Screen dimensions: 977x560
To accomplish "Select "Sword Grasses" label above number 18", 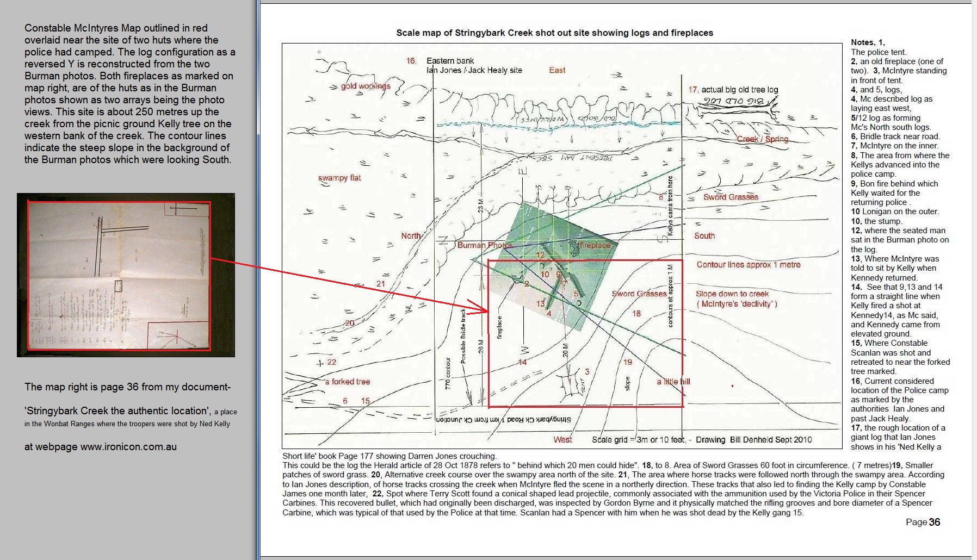I will (639, 294).
